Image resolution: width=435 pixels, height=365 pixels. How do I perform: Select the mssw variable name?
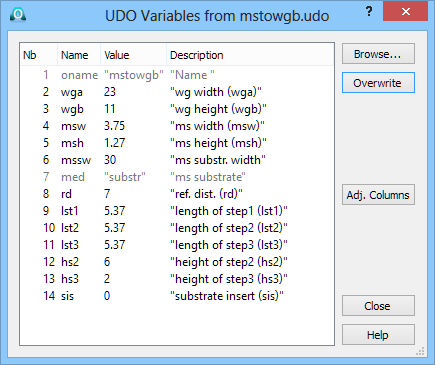point(76,160)
